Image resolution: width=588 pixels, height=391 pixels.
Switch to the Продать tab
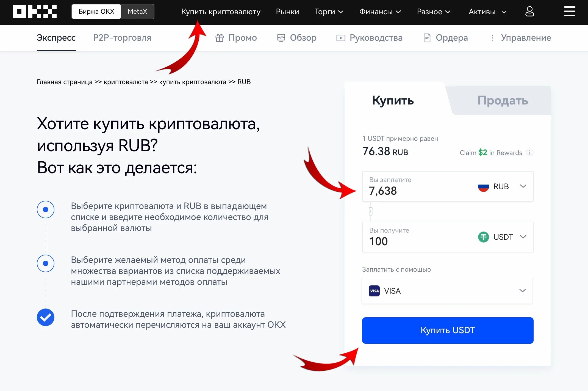(x=503, y=100)
